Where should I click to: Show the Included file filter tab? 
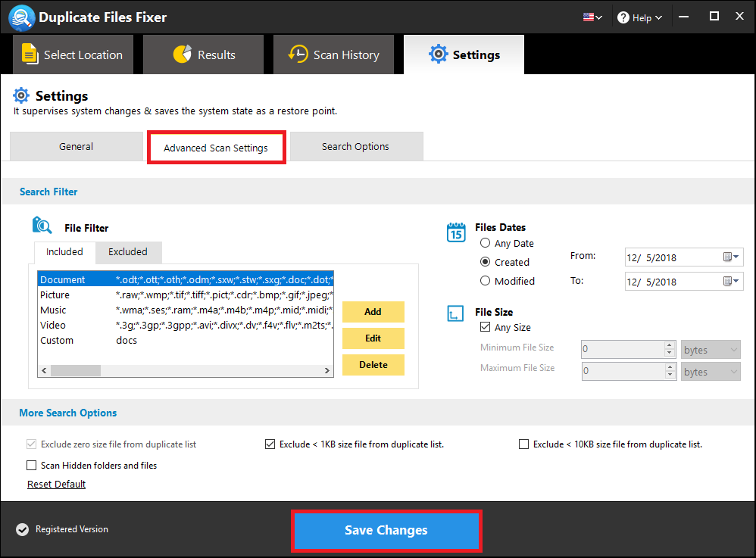64,252
